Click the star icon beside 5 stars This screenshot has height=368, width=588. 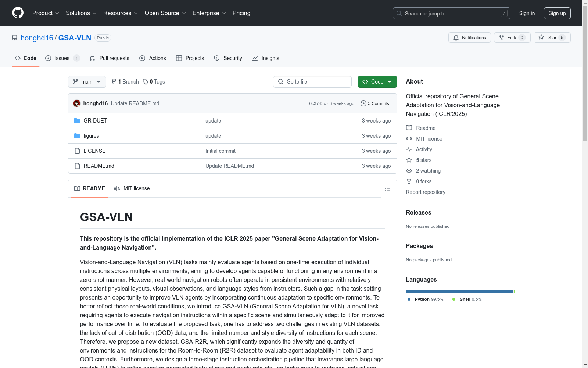[x=409, y=160]
